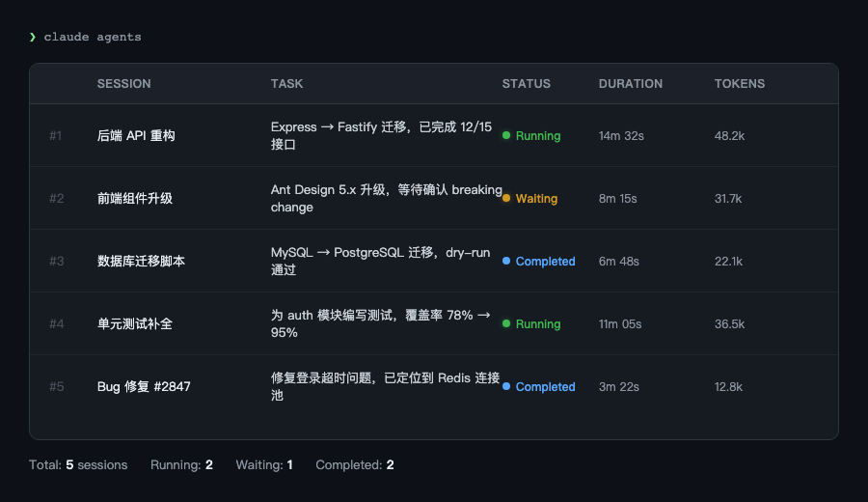Click the auth 模块编写测试 task description

click(381, 323)
